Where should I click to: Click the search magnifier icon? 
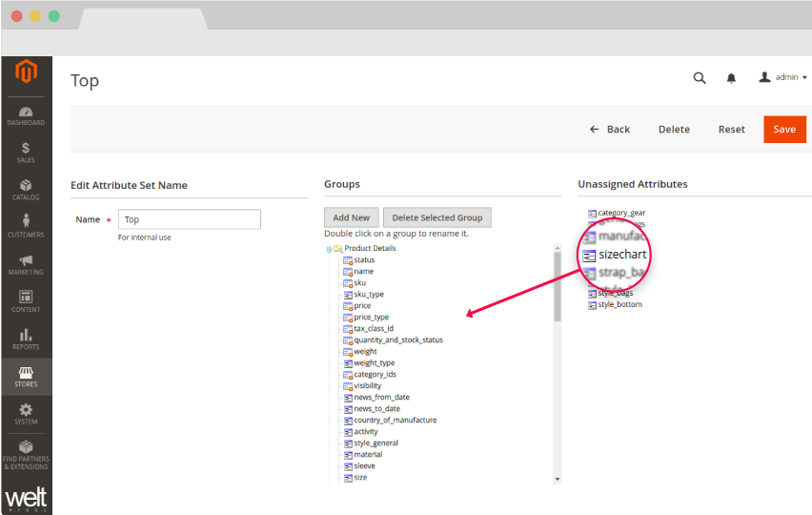pyautogui.click(x=700, y=78)
